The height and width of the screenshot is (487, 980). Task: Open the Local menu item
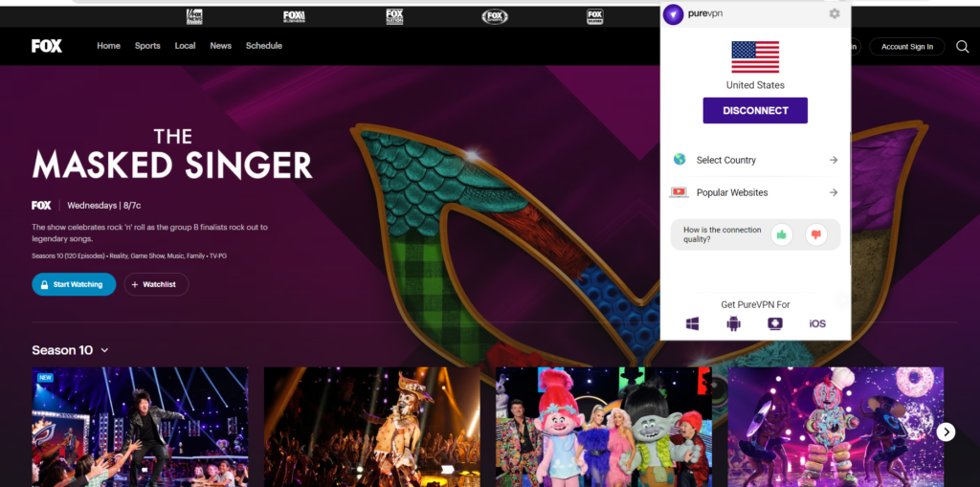click(x=185, y=46)
